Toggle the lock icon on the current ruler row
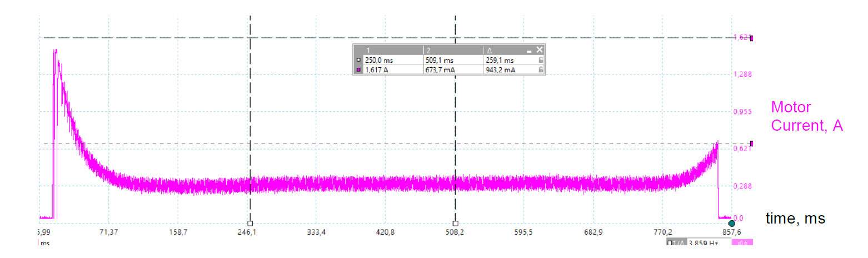This screenshot has width=868, height=258. pyautogui.click(x=540, y=70)
